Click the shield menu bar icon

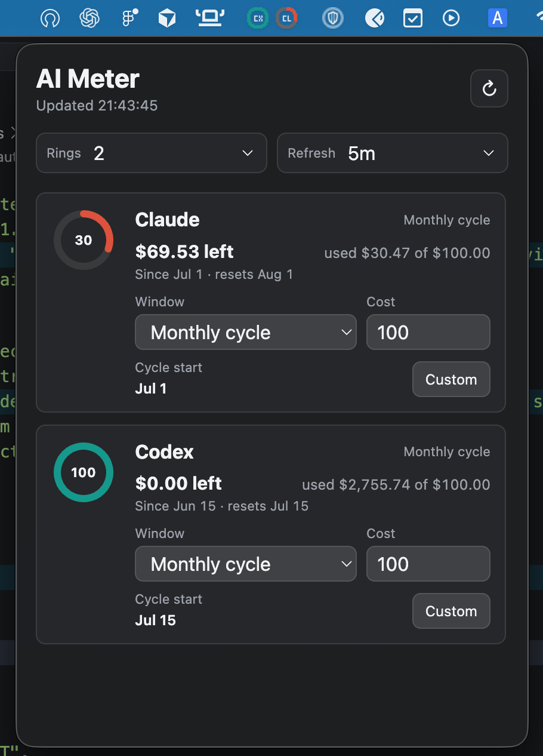pos(333,19)
